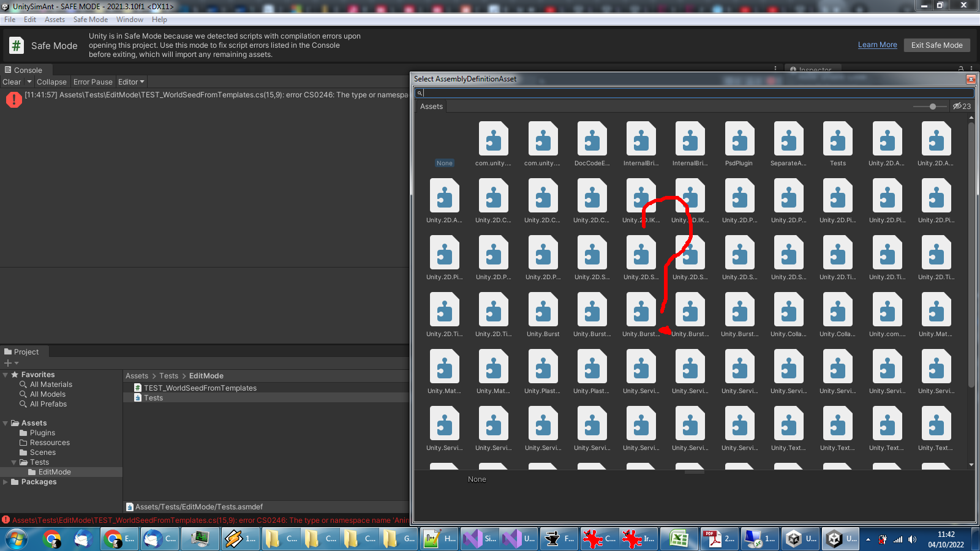Select the Assets tab in asset picker
980x551 pixels.
431,107
